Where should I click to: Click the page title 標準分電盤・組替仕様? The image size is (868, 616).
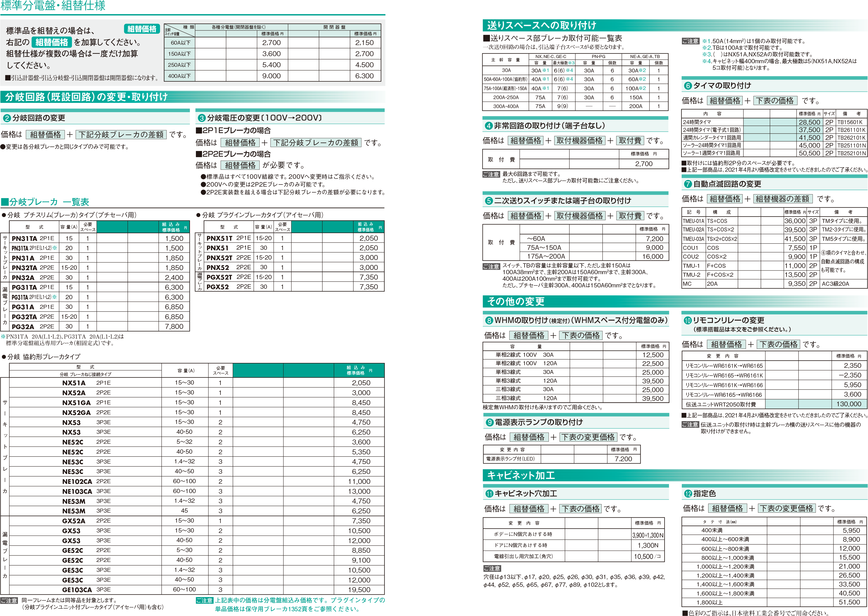53,5
